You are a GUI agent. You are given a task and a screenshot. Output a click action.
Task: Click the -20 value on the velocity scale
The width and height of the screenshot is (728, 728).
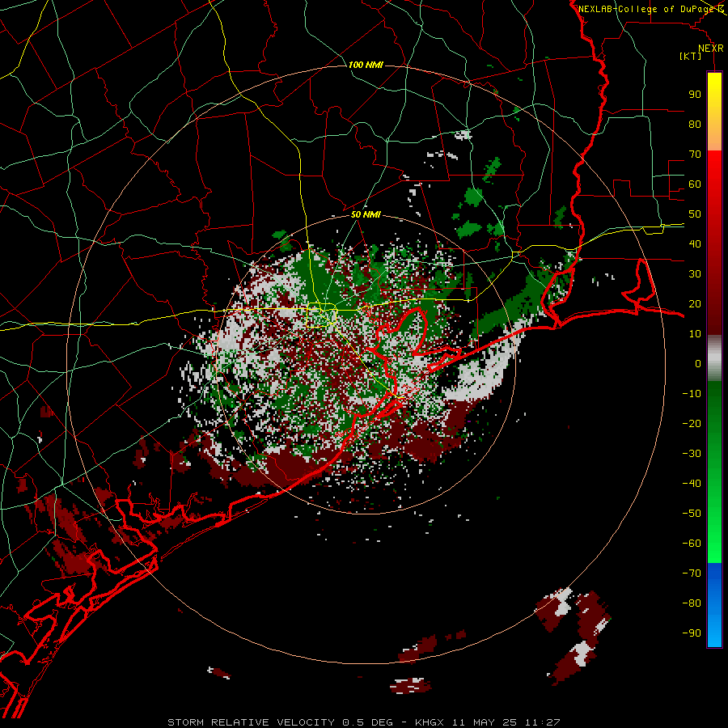692,424
